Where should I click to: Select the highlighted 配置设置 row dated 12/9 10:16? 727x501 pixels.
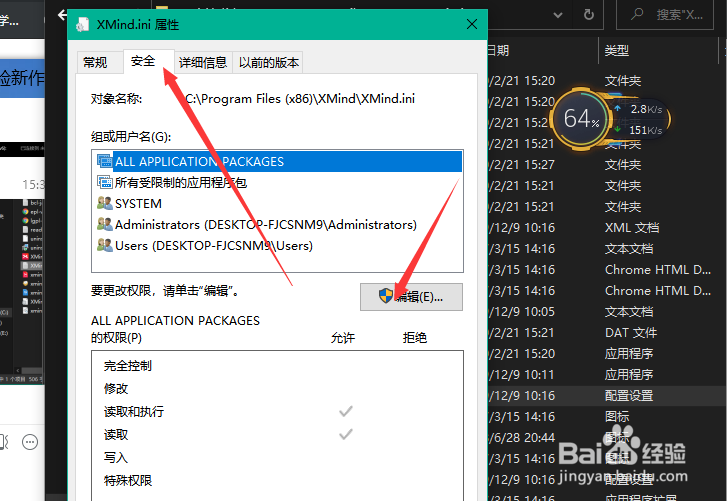(x=607, y=395)
